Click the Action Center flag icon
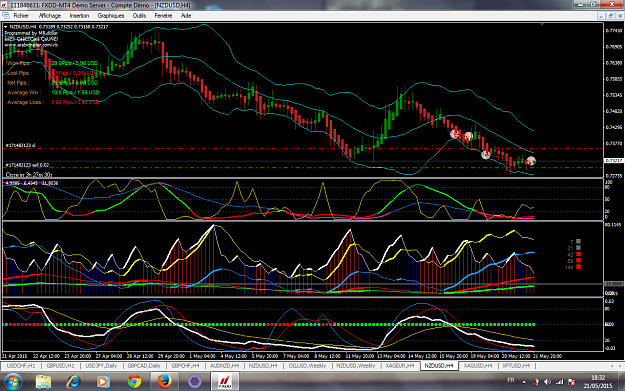 [x=572, y=382]
